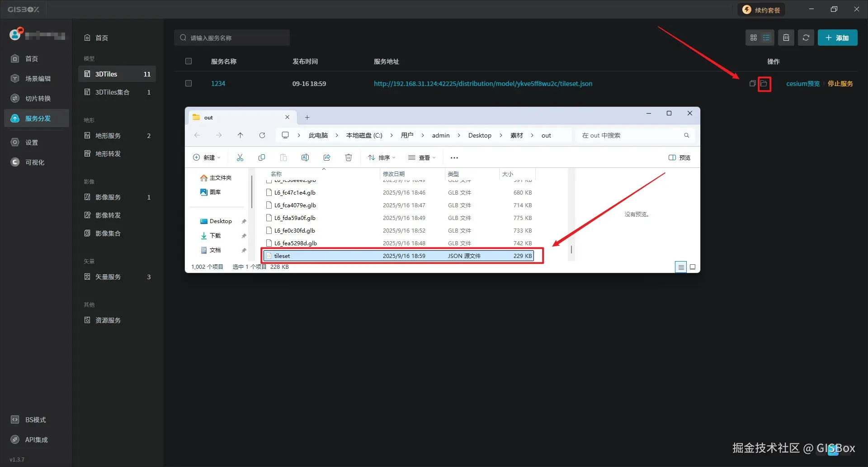This screenshot has height=467, width=868.
Task: Delete the selected file in Explorer toolbar
Action: [349, 157]
